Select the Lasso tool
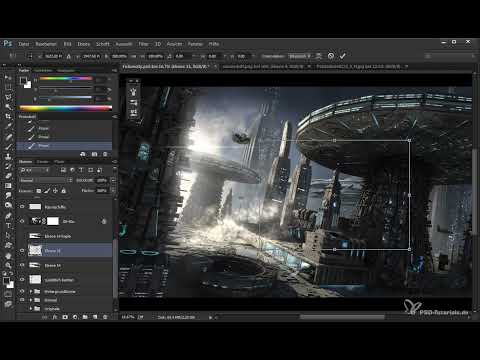 pos(8,97)
